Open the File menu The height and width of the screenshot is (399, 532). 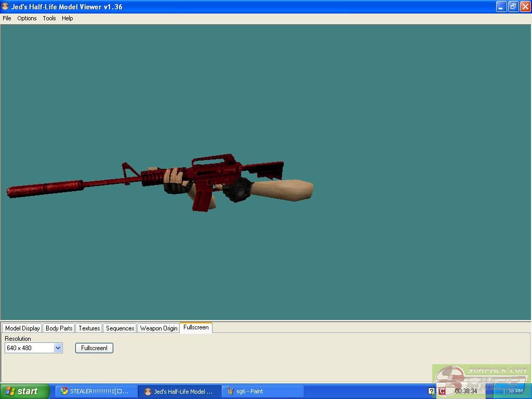tap(7, 18)
